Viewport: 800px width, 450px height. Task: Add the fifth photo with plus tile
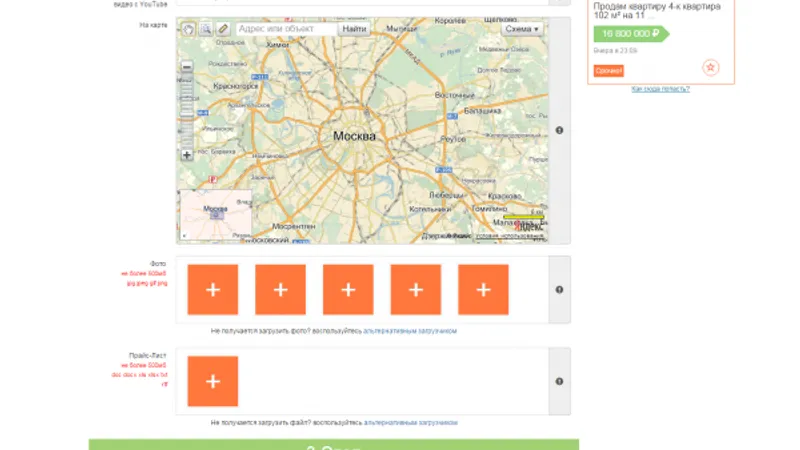tap(483, 289)
